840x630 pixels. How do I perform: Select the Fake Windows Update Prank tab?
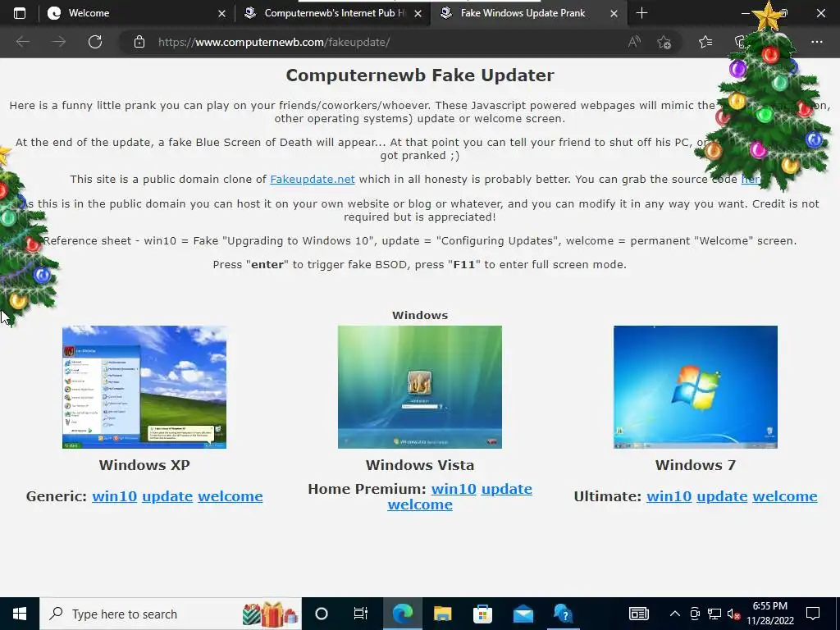529,13
